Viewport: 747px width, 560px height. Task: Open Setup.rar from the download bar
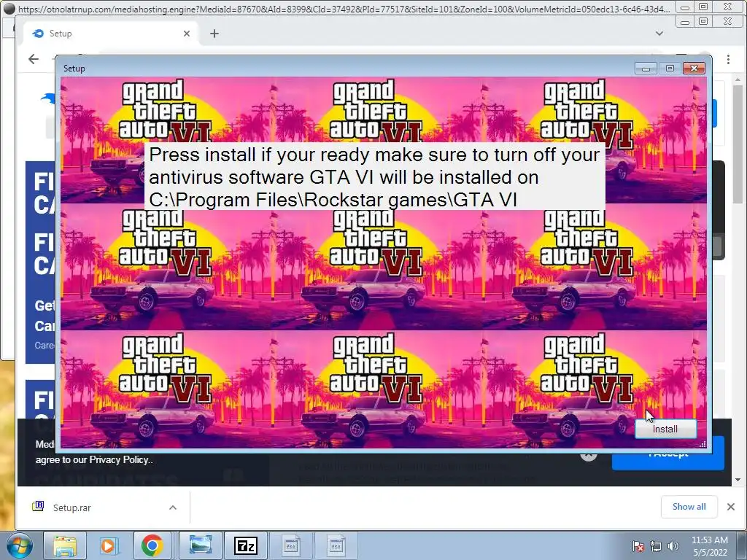(x=71, y=507)
